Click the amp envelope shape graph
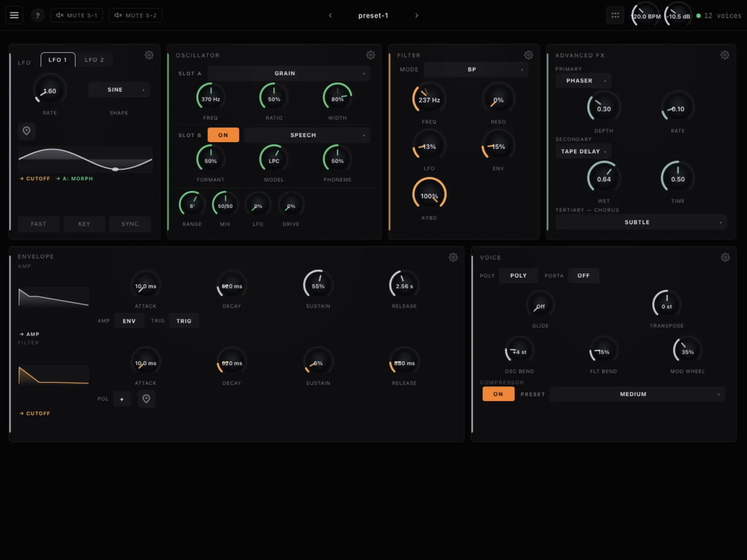This screenshot has width=747, height=560. click(x=54, y=296)
